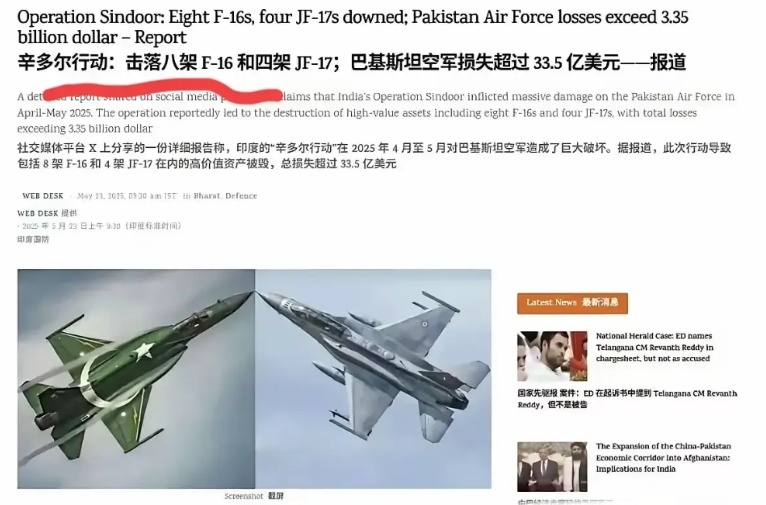Click the English article summary paragraph
766x505 pixels.
click(376, 113)
